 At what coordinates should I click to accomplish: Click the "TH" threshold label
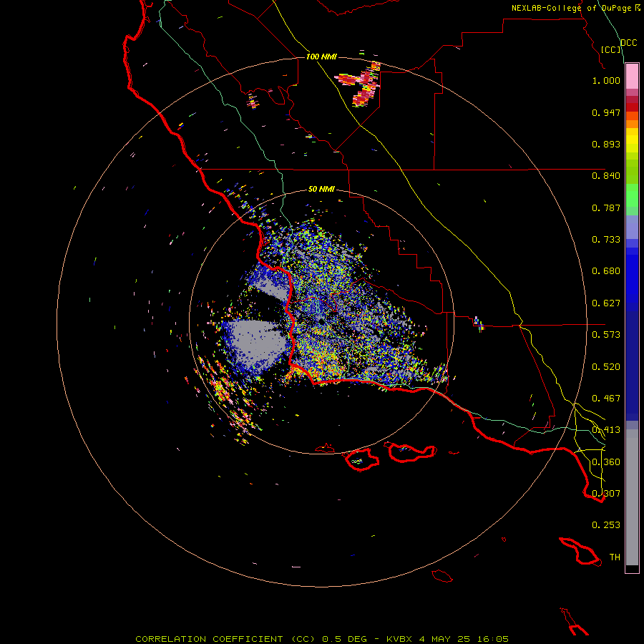coord(615,557)
